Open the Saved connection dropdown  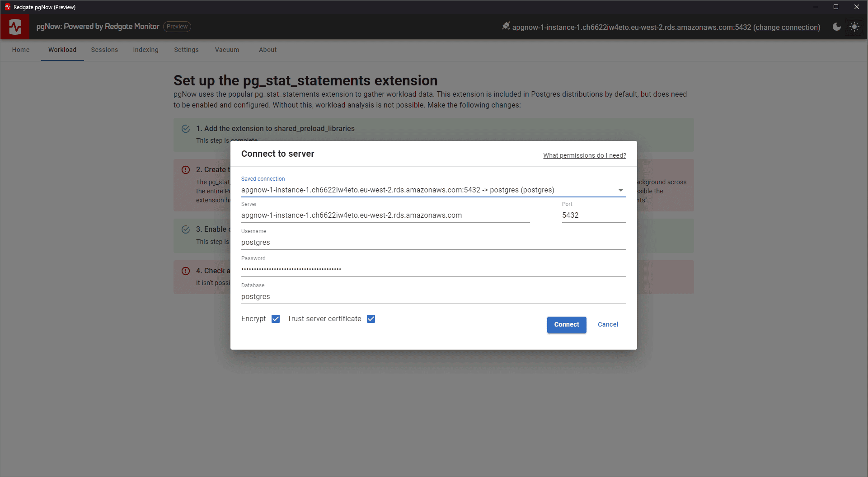(x=620, y=190)
